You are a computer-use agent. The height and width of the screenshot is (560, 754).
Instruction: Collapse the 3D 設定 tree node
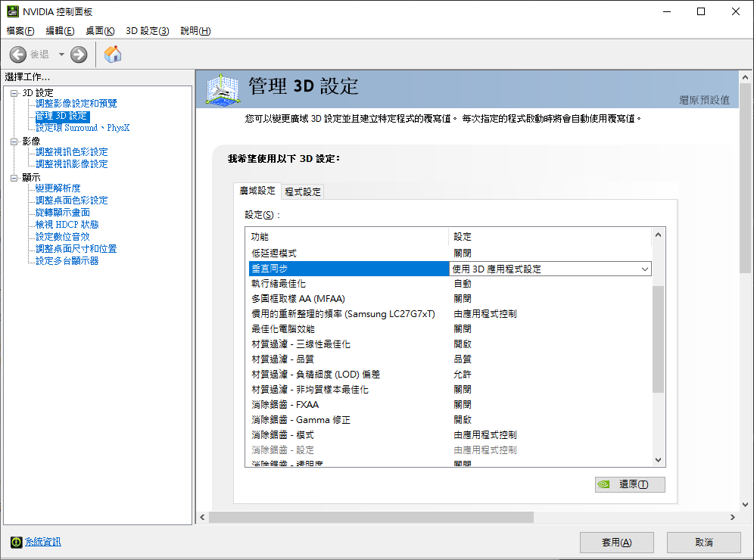coord(14,93)
